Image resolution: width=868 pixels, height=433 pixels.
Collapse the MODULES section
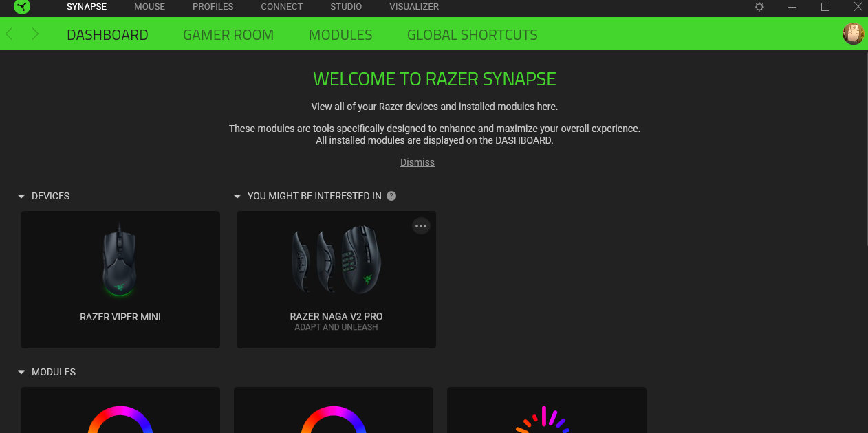[21, 373]
